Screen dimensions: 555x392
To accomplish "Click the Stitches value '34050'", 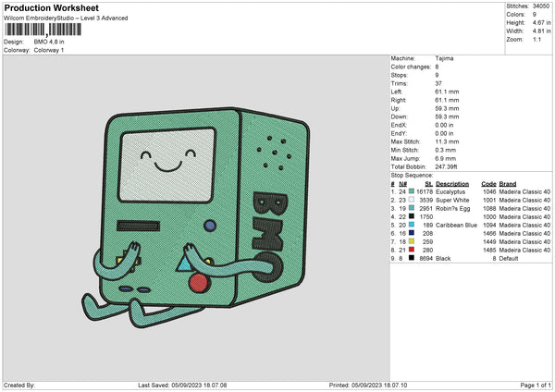I will pos(541,6).
